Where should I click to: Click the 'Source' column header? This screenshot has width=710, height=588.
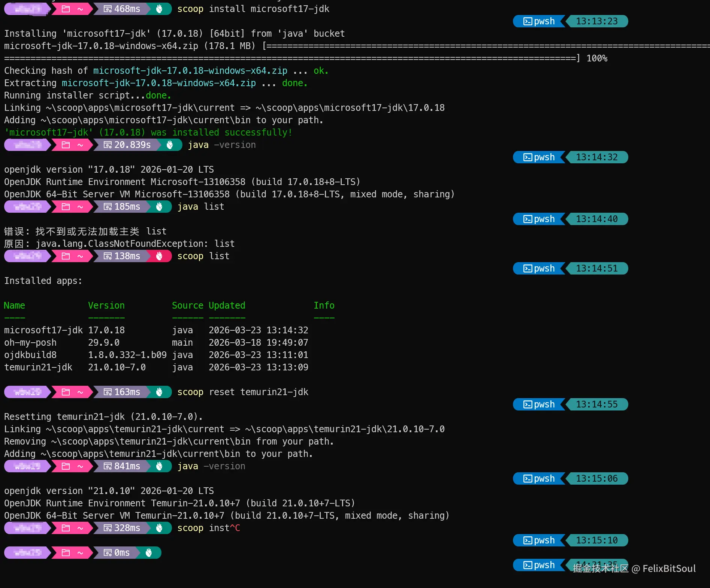pos(188,306)
